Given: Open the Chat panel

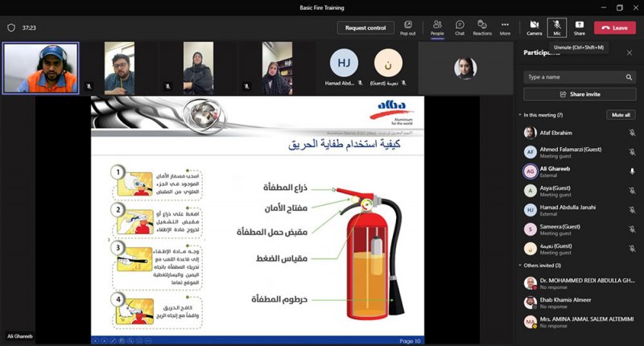Looking at the screenshot, I should pos(460,28).
